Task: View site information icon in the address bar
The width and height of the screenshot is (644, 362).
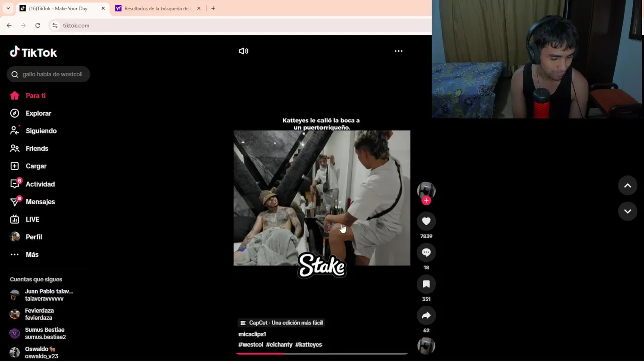Action: click(55, 25)
